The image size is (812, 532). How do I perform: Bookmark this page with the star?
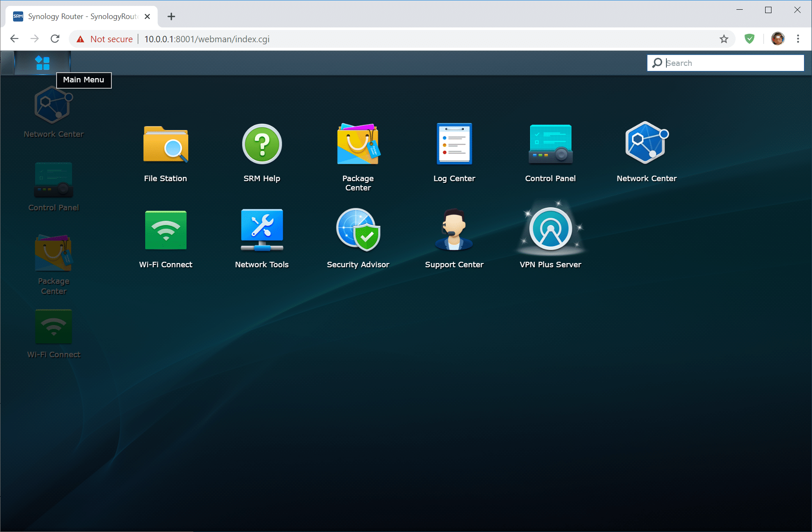[724, 39]
